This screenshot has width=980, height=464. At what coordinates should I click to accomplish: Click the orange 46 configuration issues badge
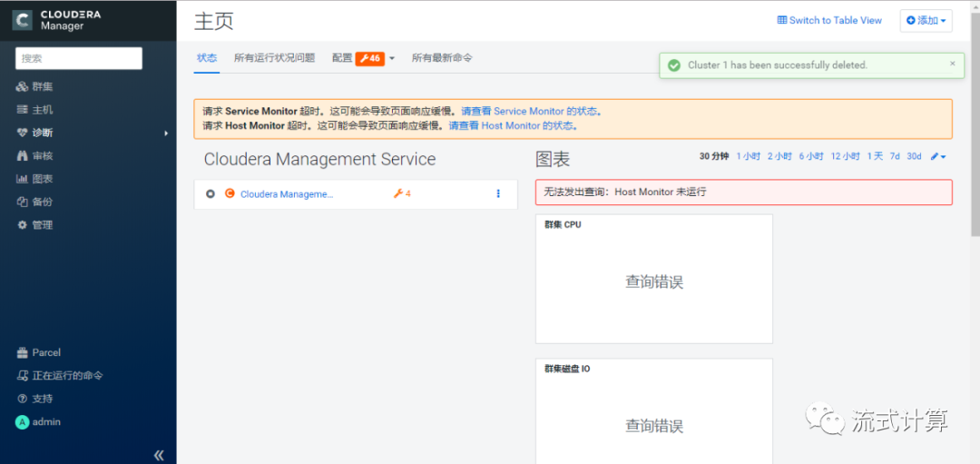368,58
